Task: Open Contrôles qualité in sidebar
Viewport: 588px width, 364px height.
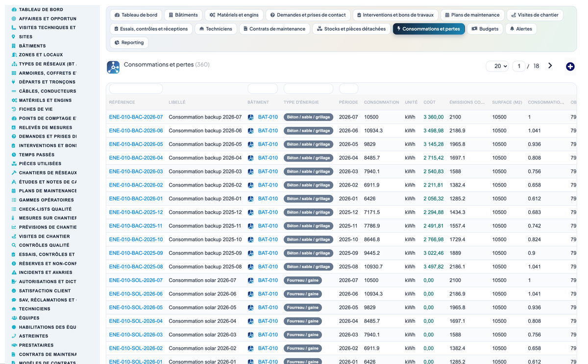Action: click(44, 245)
